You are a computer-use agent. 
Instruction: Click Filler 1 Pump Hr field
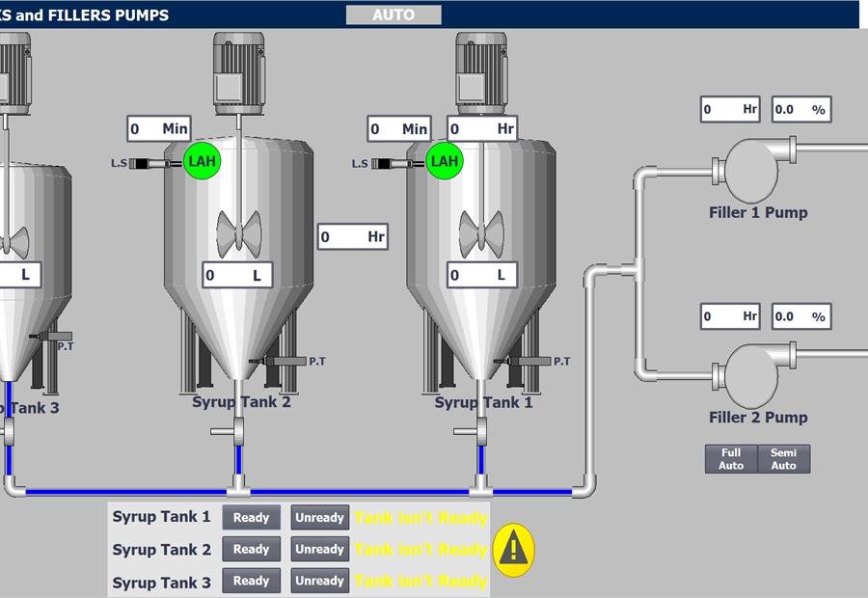point(730,109)
